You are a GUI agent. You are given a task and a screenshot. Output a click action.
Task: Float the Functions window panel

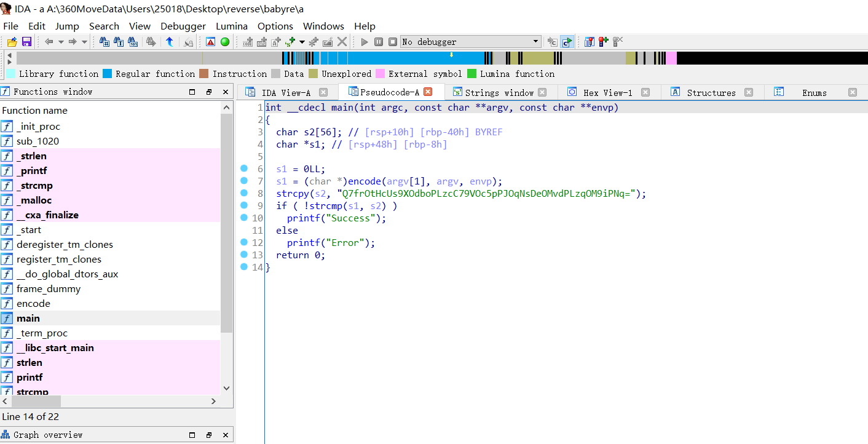(209, 92)
